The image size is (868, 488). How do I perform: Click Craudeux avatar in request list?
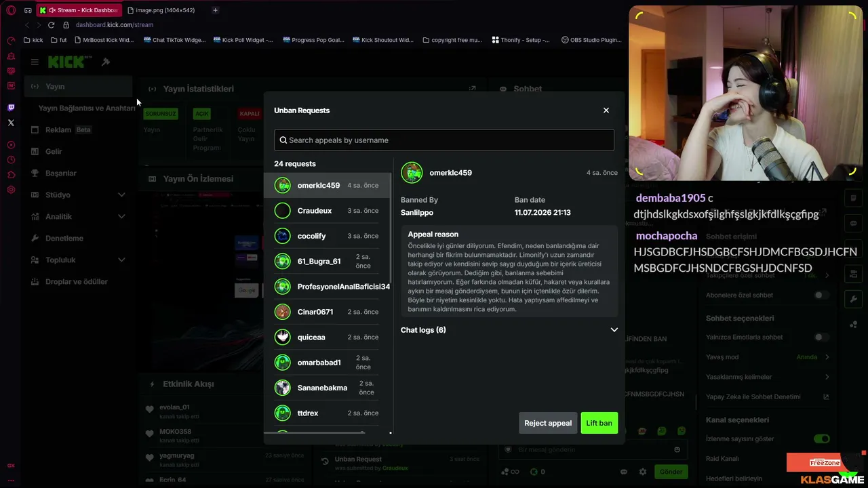click(283, 211)
